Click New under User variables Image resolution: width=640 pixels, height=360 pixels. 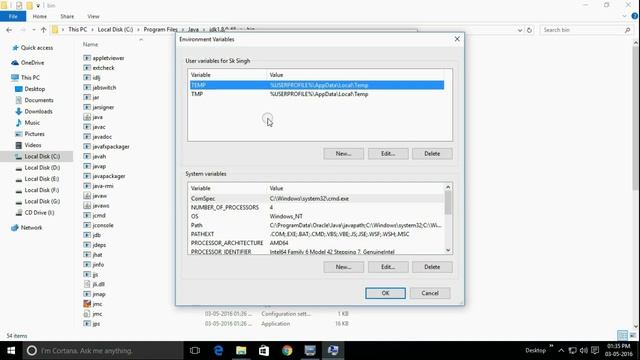coord(343,153)
